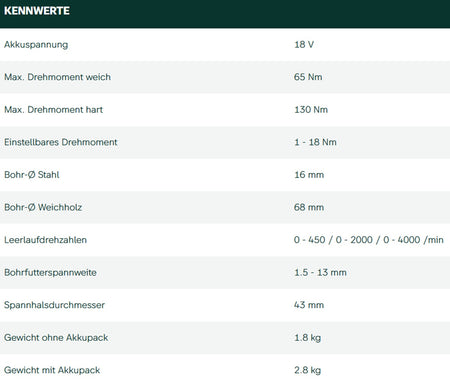Select Leerlaufdrehzahlen label
The image size is (450, 382).
tap(45, 240)
